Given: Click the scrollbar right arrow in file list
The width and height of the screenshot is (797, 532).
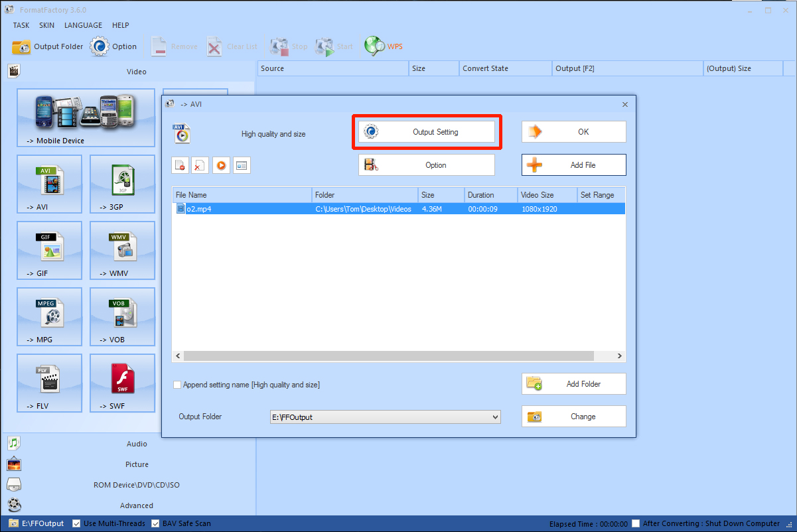Looking at the screenshot, I should coord(620,356).
